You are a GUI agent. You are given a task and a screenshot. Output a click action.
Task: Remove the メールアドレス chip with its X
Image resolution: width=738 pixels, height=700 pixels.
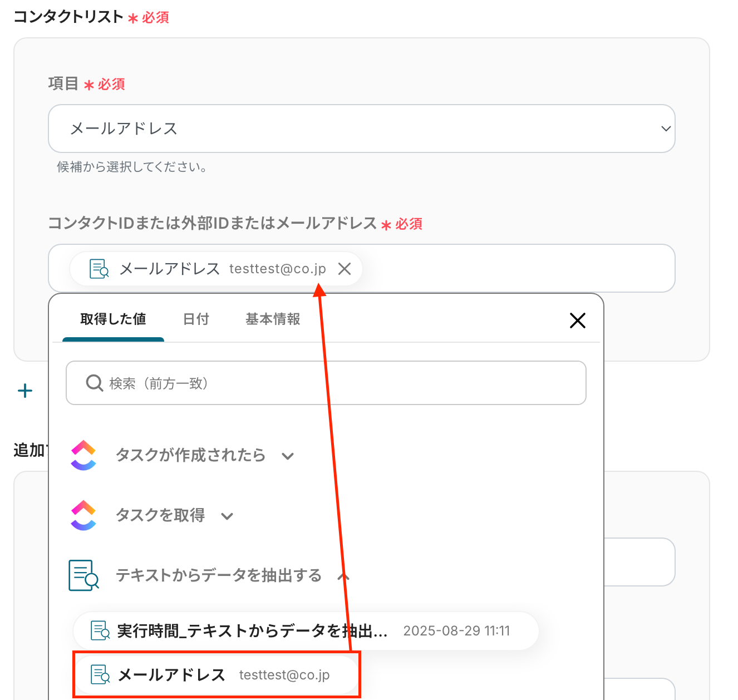[x=345, y=269]
